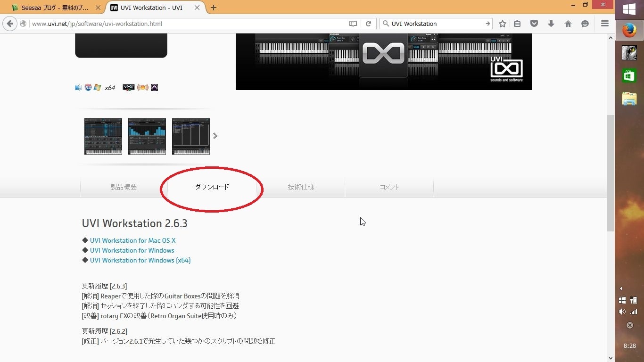
Task: Click the site identity globe icon
Action: point(23,24)
